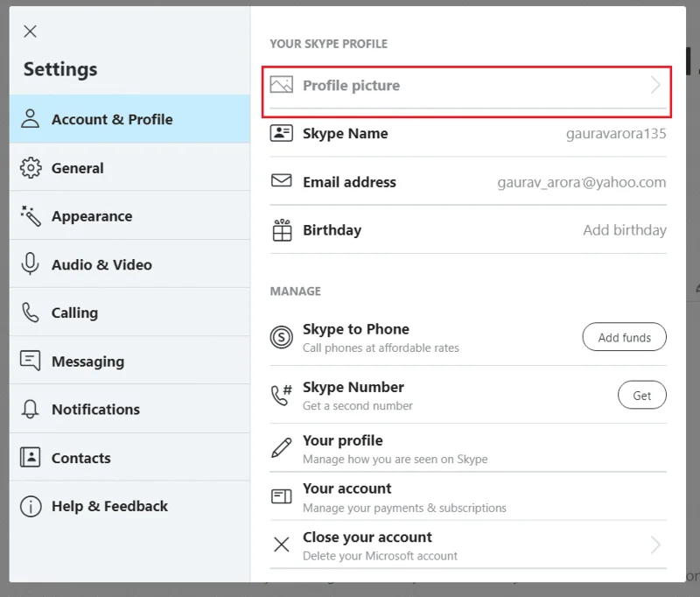Click the YOUR SKYPE PROFILE heading
The height and width of the screenshot is (597, 700).
(x=329, y=44)
